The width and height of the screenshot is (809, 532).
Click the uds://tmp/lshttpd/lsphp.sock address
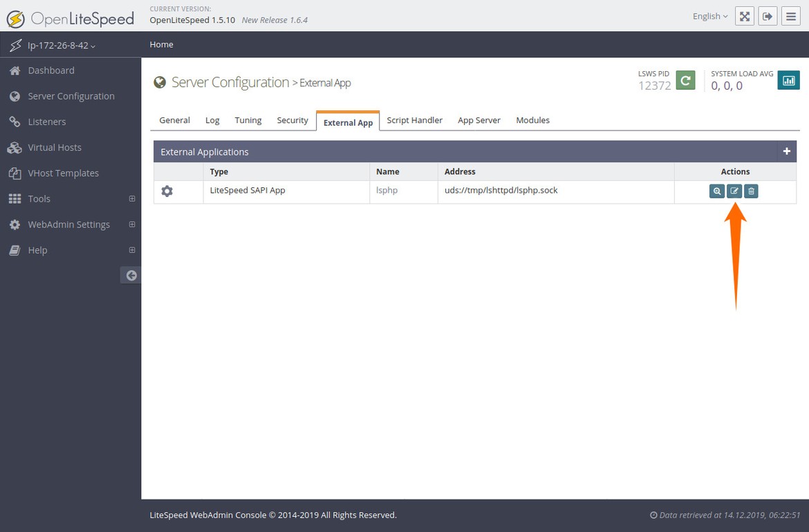tap(501, 190)
